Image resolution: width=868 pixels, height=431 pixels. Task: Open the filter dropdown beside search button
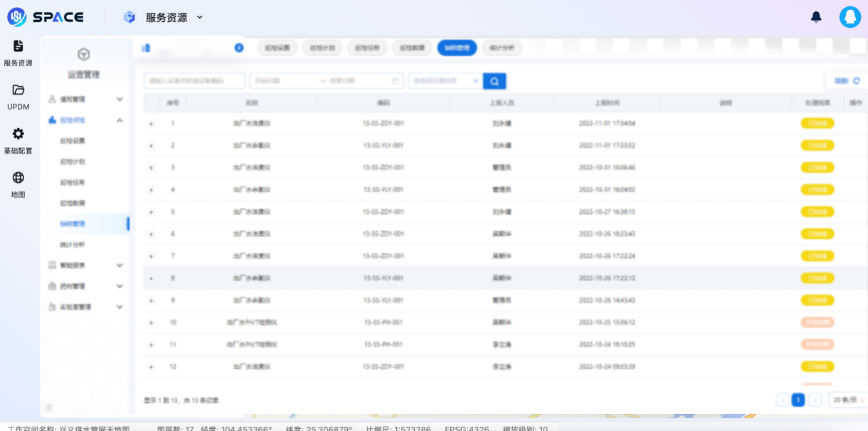pos(445,81)
